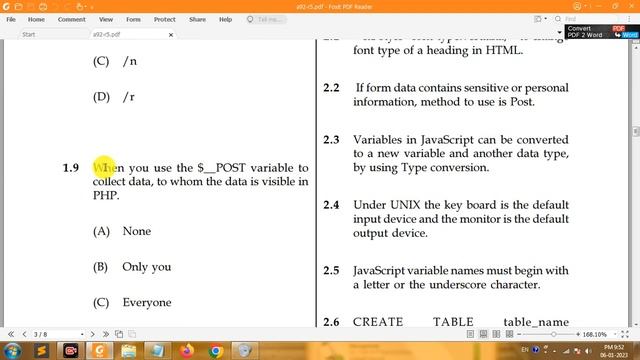This screenshot has height=360, width=640.
Task: Click the magnifier icon next to Find
Action: click(558, 19)
